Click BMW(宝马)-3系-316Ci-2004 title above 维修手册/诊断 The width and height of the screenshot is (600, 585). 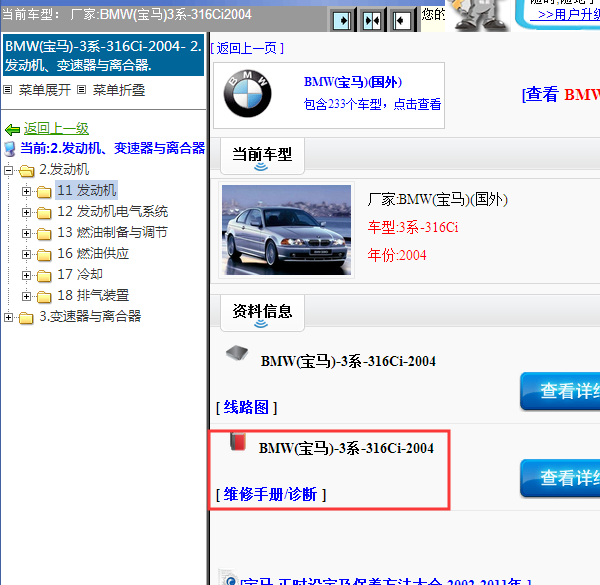click(x=346, y=448)
